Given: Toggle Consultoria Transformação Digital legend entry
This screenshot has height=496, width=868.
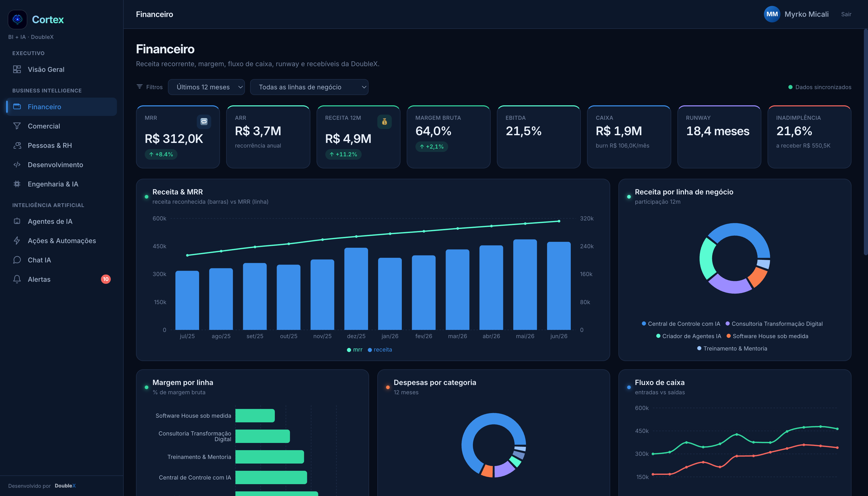Looking at the screenshot, I should (x=774, y=324).
